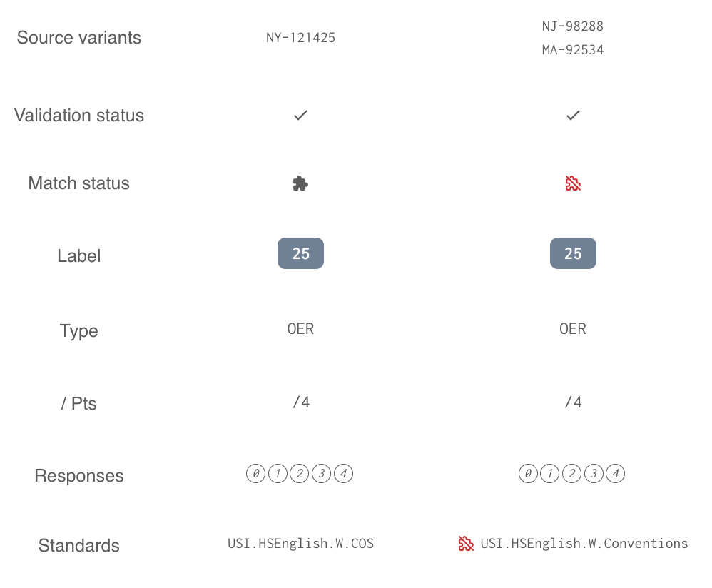This screenshot has width=712, height=588.
Task: Select response 2 in the first column
Action: pyautogui.click(x=299, y=474)
